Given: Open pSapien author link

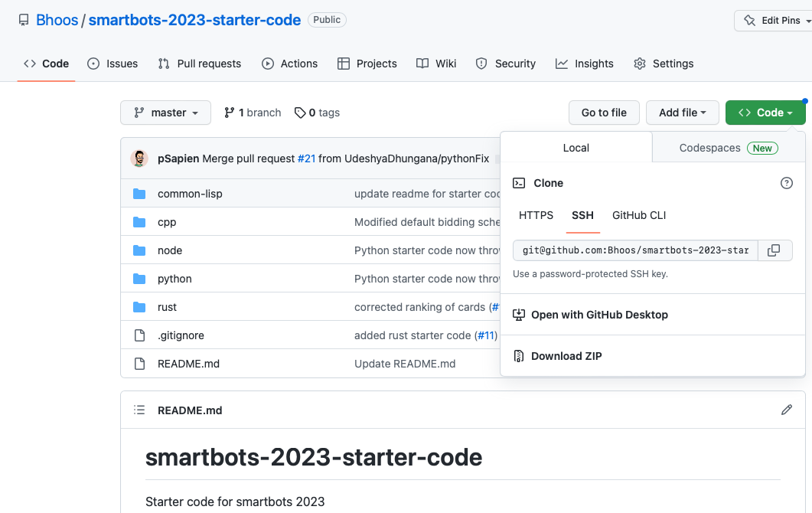Looking at the screenshot, I should pos(178,158).
